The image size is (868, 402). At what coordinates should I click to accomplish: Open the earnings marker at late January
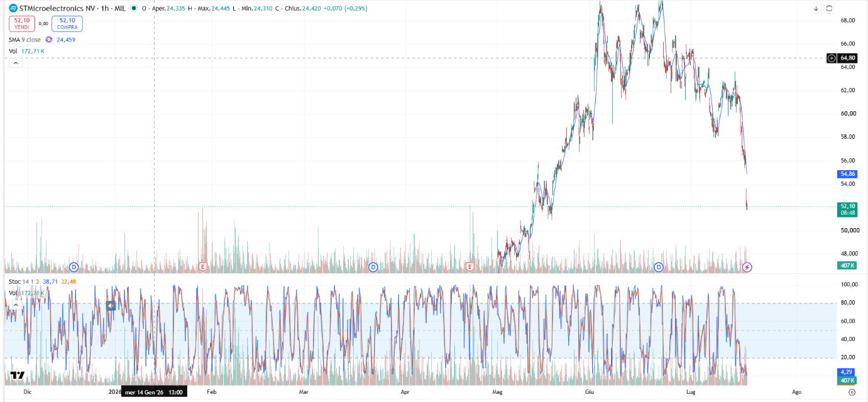coord(202,267)
